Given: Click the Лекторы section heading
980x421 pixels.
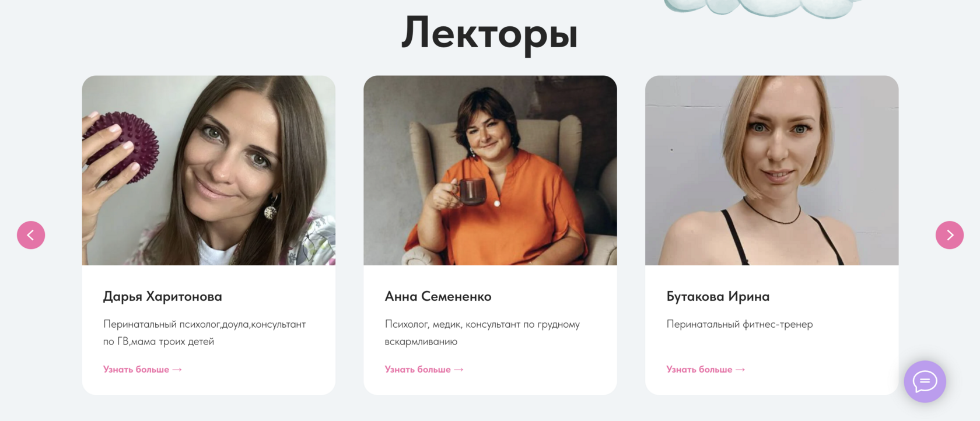Looking at the screenshot, I should [489, 34].
